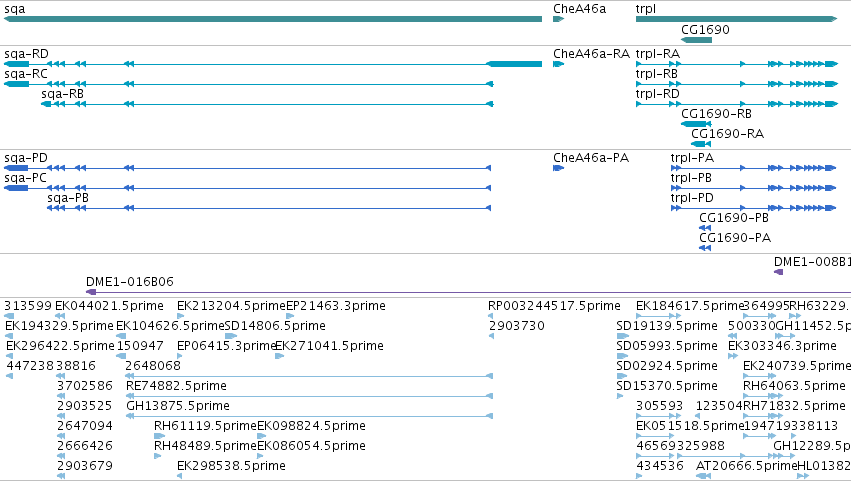Select the sqa gene bar
Image resolution: width=851 pixels, height=481 pixels.
pos(272,19)
